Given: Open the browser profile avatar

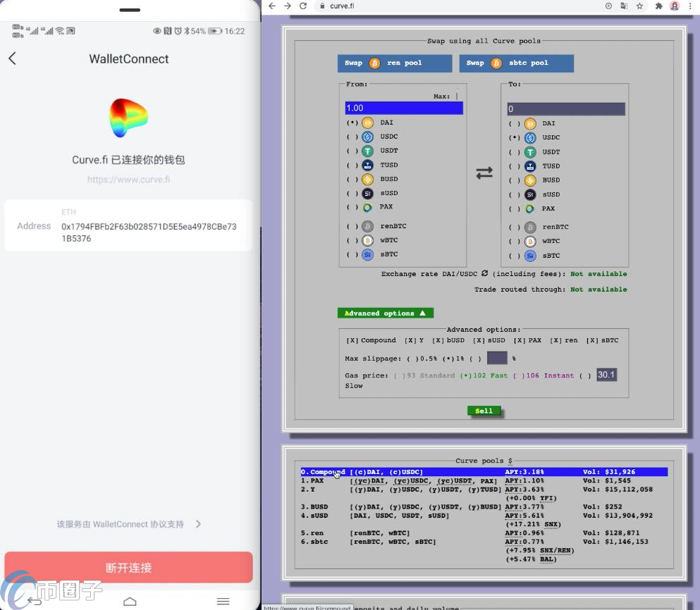Looking at the screenshot, I should click(x=675, y=6).
